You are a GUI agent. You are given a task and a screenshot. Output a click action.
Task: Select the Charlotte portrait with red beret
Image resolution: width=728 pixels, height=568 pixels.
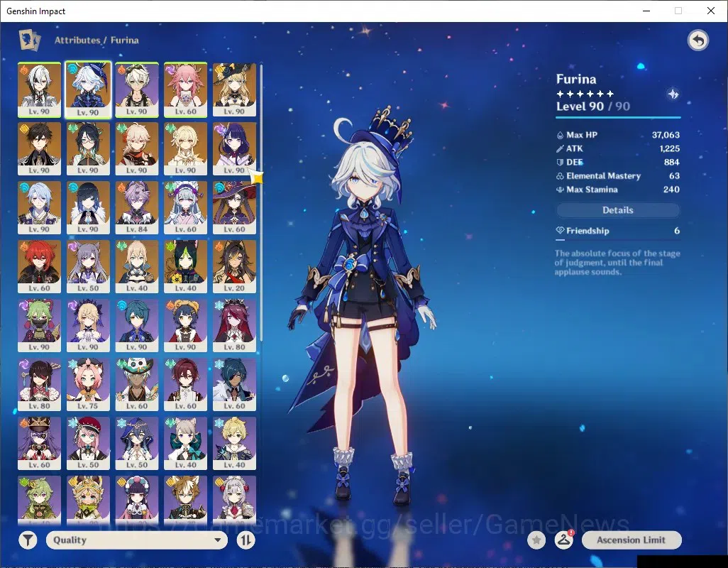pyautogui.click(x=88, y=444)
